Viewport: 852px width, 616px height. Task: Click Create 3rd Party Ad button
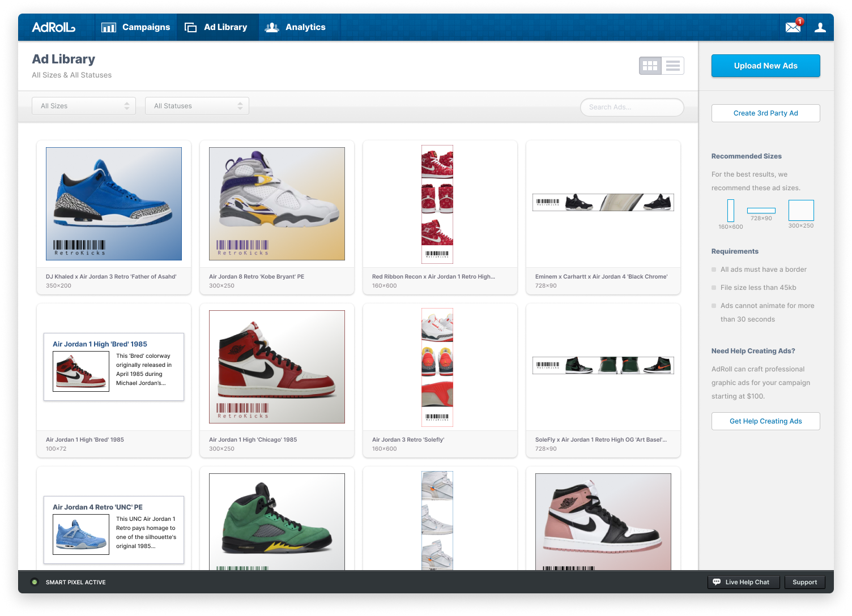pyautogui.click(x=765, y=113)
